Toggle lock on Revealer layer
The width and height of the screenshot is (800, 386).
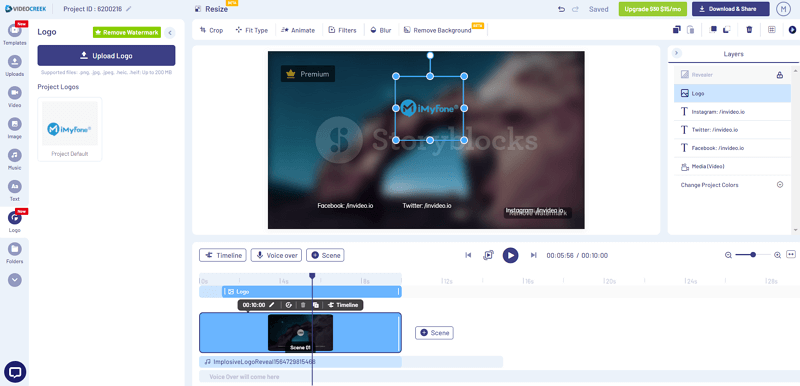click(x=780, y=75)
